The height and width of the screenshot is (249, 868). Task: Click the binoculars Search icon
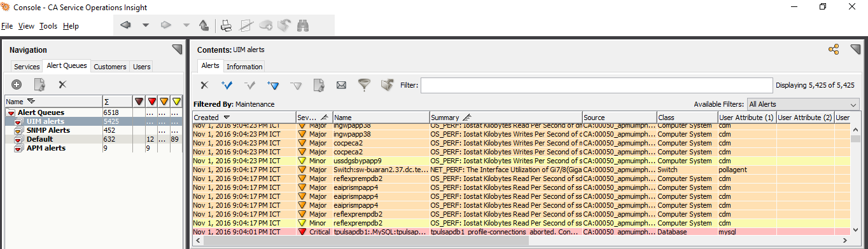[x=303, y=25]
